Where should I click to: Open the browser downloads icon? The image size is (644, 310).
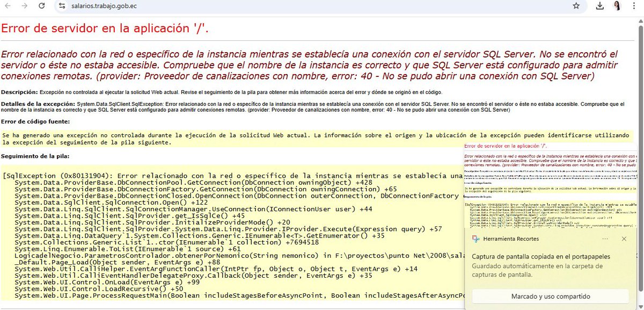click(x=599, y=6)
